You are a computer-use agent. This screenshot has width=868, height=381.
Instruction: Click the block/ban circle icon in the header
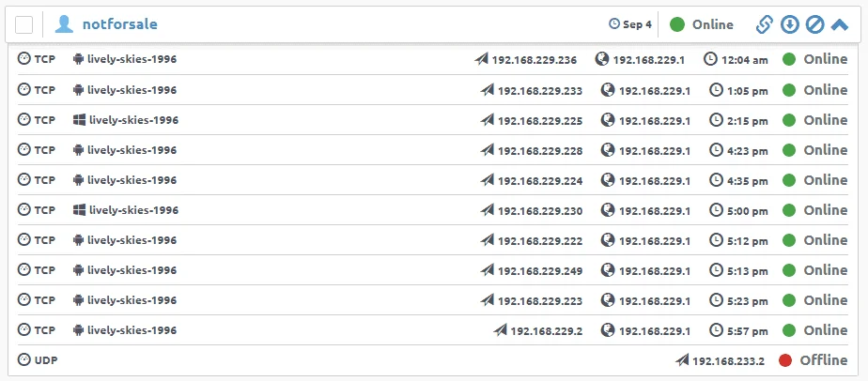(x=814, y=24)
